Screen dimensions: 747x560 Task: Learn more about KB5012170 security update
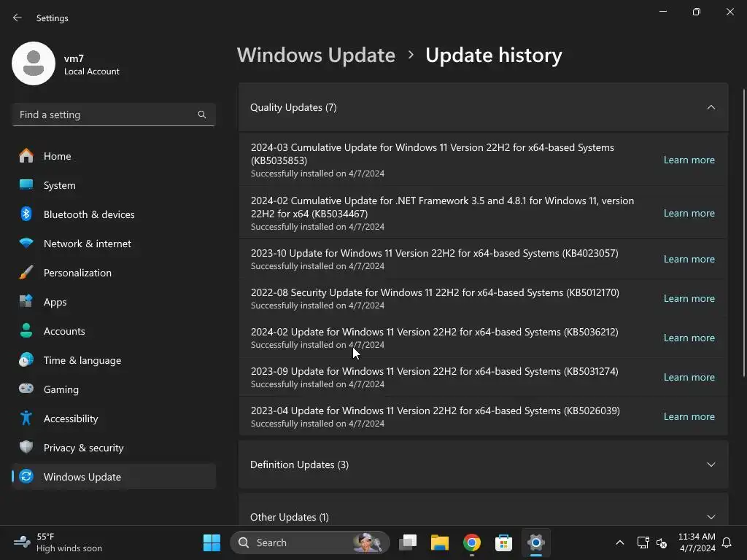point(689,298)
